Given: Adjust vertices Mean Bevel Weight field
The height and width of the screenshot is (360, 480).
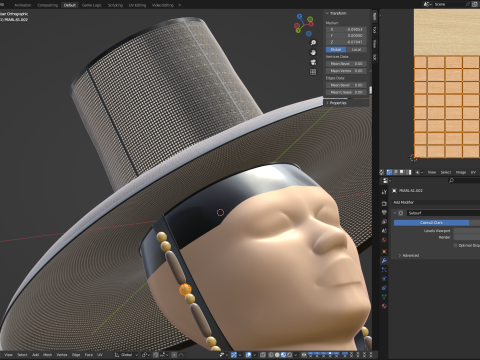Looking at the screenshot, I should click(x=346, y=64).
